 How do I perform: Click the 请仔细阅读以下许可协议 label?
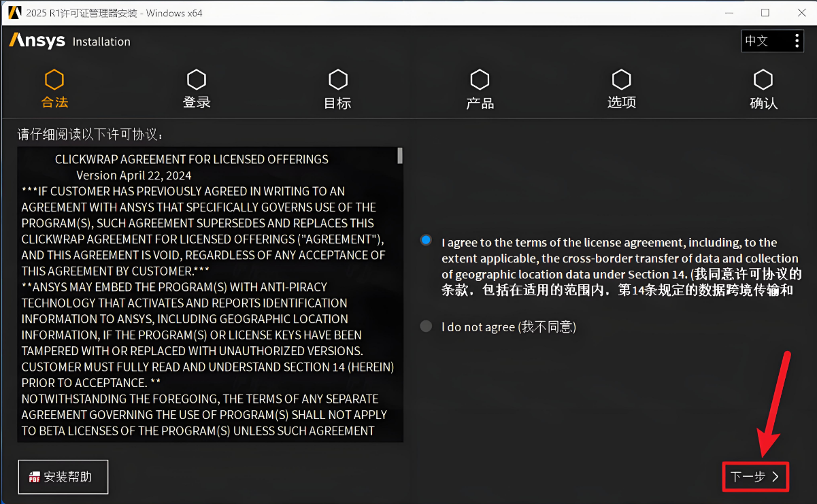(x=90, y=134)
